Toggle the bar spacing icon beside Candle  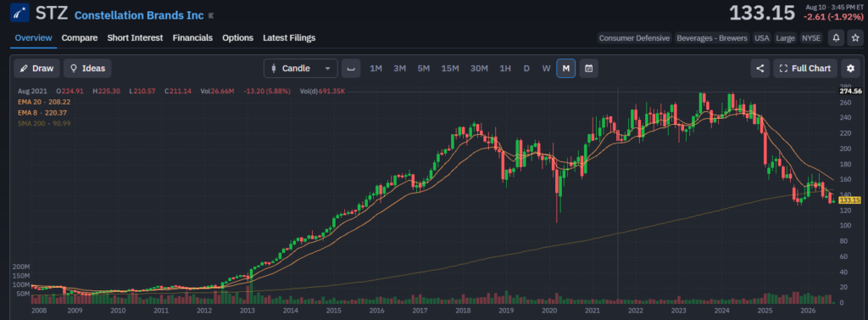[350, 68]
